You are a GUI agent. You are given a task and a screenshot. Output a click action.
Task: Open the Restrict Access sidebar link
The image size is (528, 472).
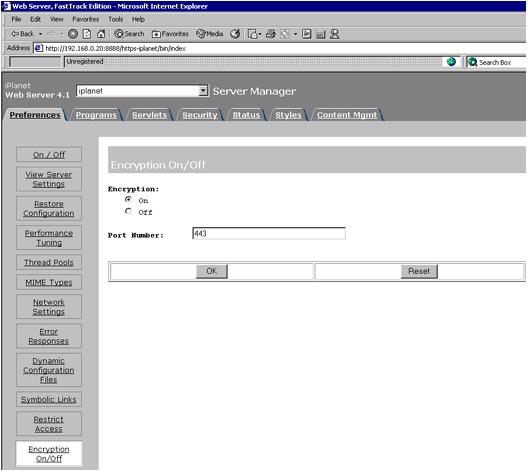tap(49, 424)
